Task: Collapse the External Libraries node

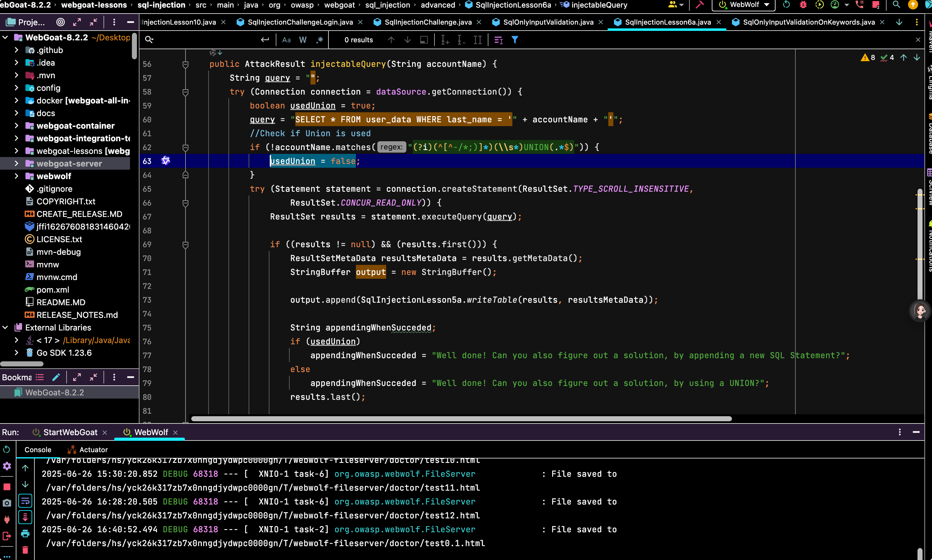Action: coord(5,327)
